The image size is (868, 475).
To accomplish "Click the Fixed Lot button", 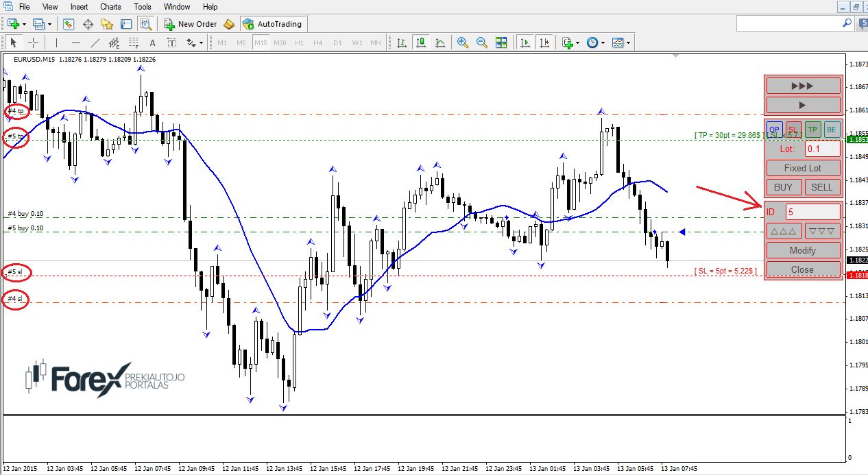I will click(x=803, y=168).
